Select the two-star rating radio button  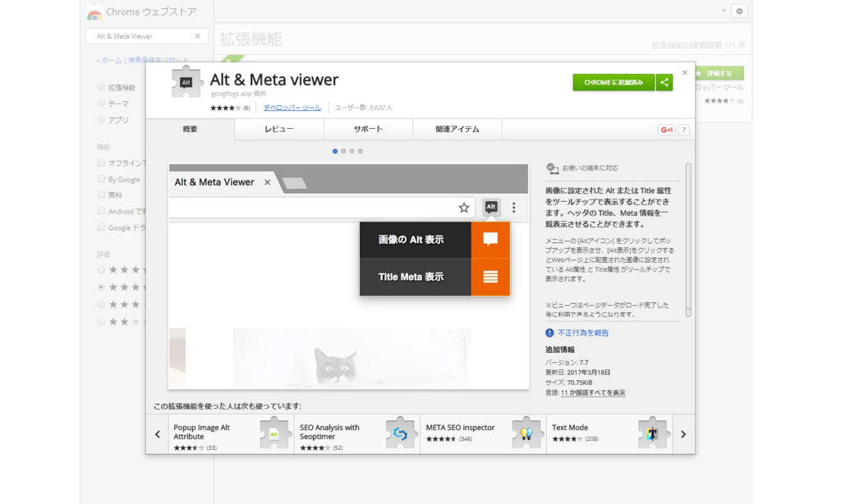[101, 322]
